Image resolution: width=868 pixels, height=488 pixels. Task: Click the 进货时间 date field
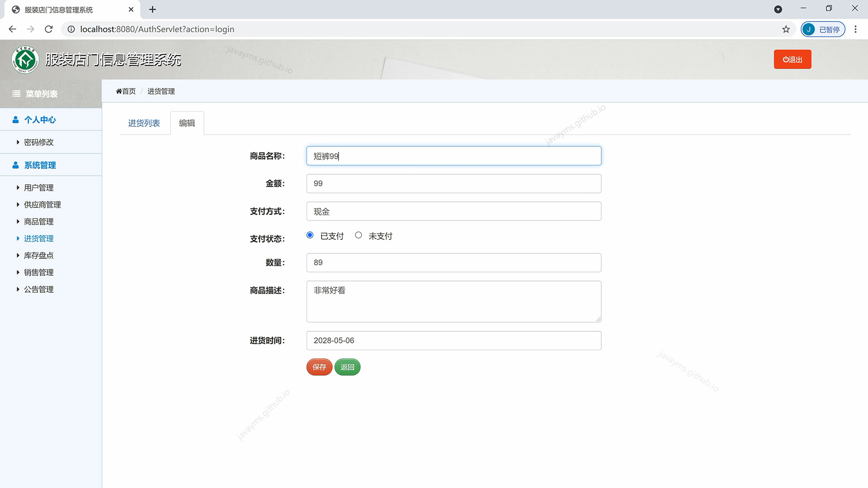(454, 341)
